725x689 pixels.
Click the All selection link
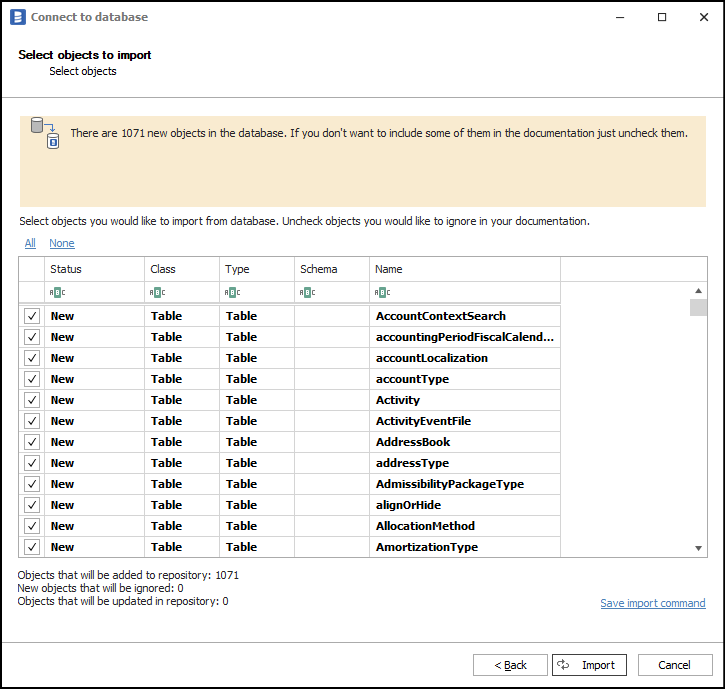30,243
